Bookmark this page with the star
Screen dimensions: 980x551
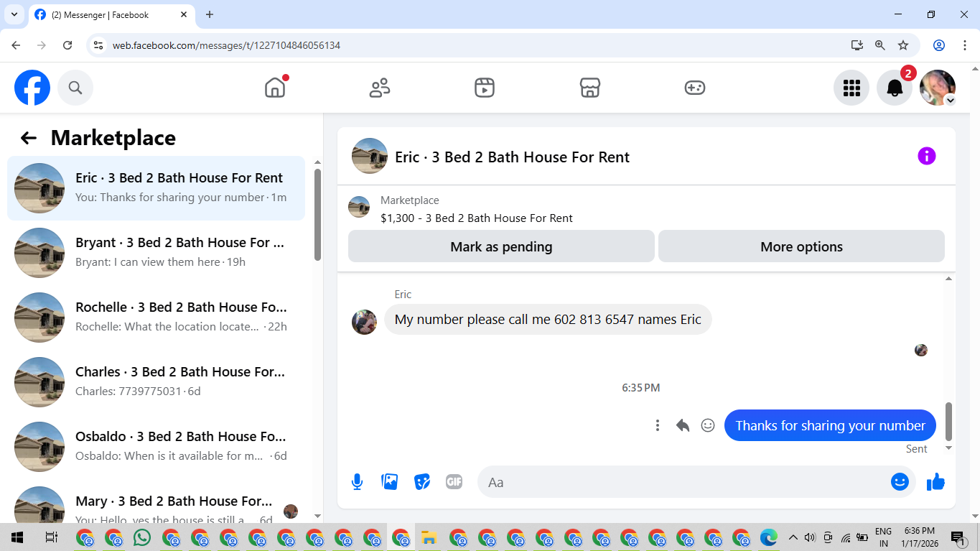(x=903, y=45)
